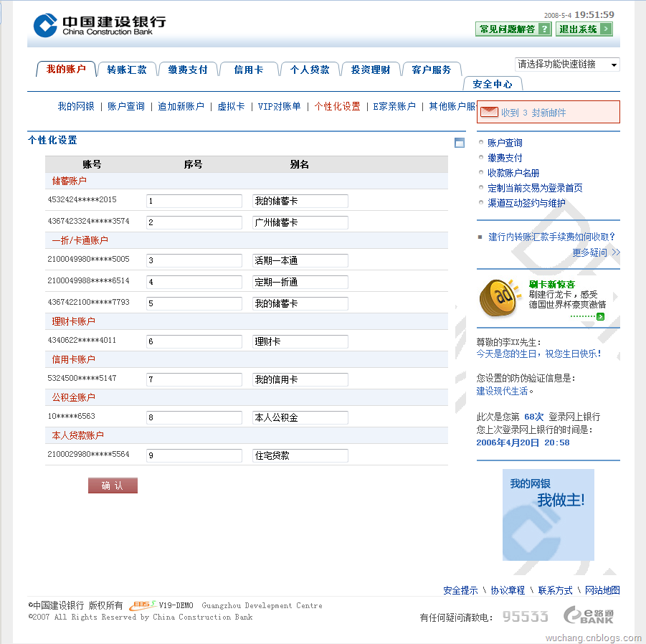Click the EBS logo in footer
The width and height of the screenshot is (646, 644).
143,605
